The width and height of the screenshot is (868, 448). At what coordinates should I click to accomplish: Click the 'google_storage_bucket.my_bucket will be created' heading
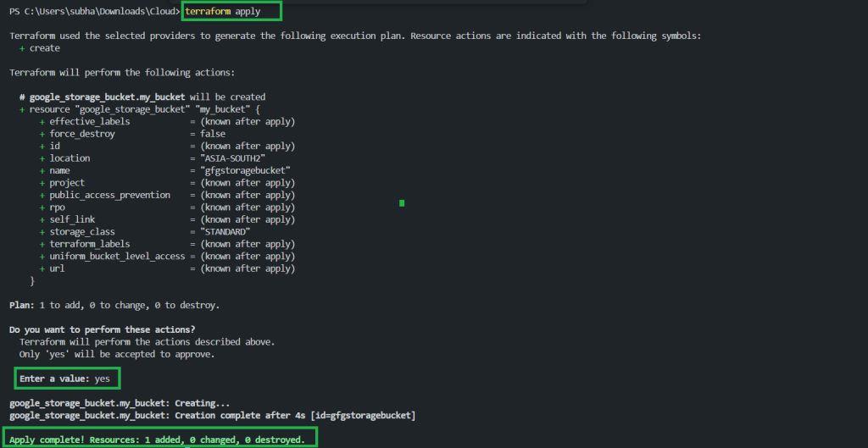coord(142,97)
